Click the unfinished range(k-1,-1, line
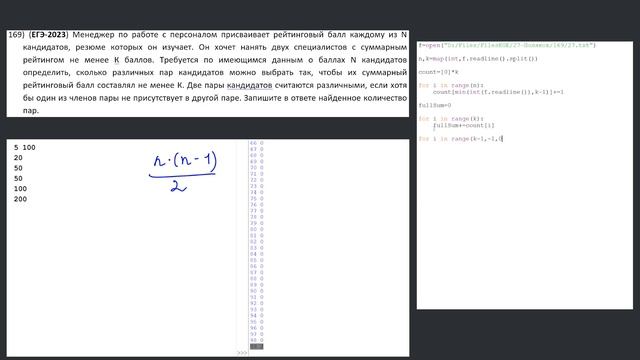Image resolution: width=640 pixels, height=360 pixels. point(461,139)
